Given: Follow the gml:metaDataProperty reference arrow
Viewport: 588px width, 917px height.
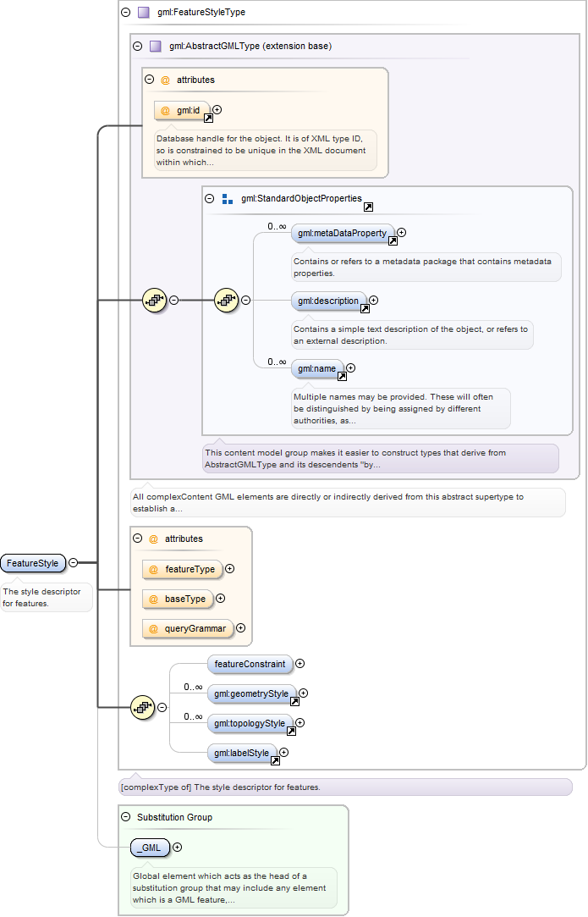Looking at the screenshot, I should (393, 241).
